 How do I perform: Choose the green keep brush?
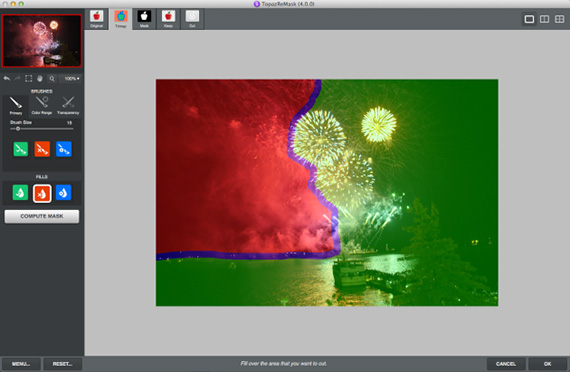coord(21,149)
